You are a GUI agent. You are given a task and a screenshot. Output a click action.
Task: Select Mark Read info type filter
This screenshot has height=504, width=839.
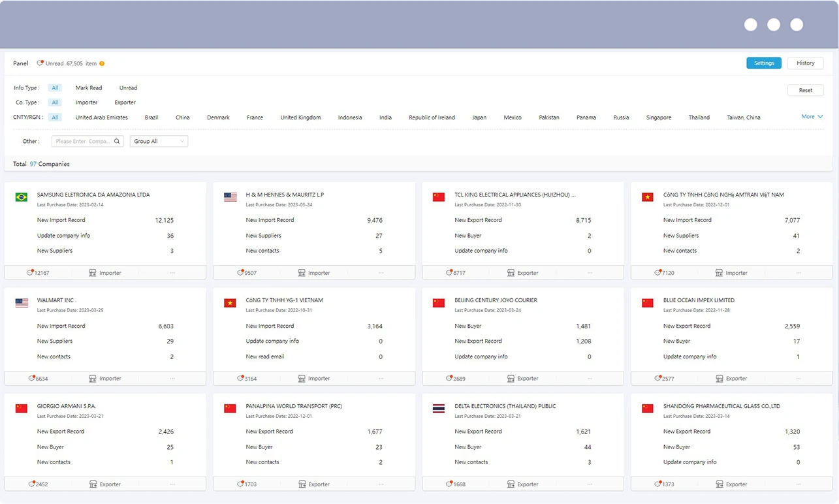pos(89,87)
